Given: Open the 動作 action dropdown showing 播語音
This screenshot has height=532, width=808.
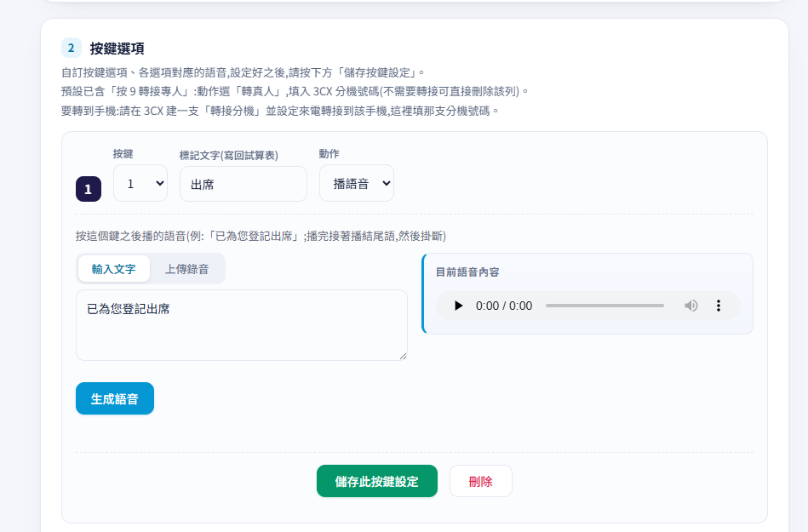Looking at the screenshot, I should (x=357, y=183).
